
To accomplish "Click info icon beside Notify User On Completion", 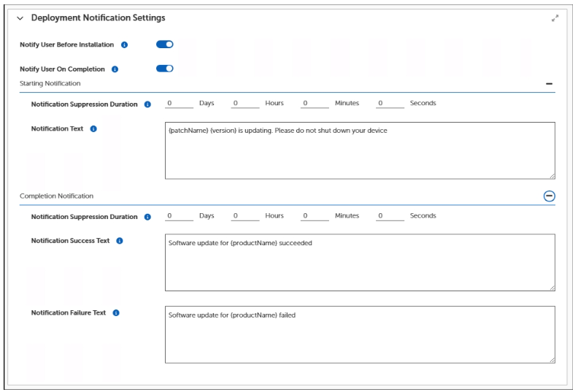I will click(115, 69).
